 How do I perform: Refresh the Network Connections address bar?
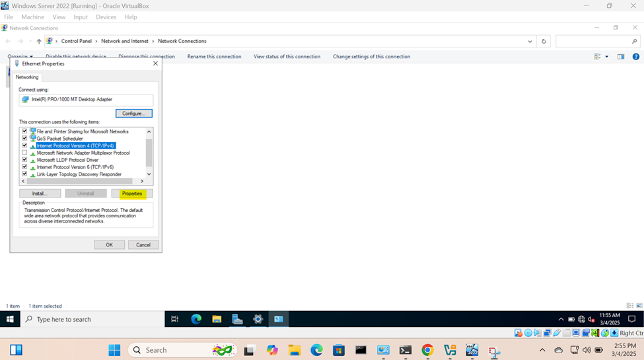tap(544, 41)
